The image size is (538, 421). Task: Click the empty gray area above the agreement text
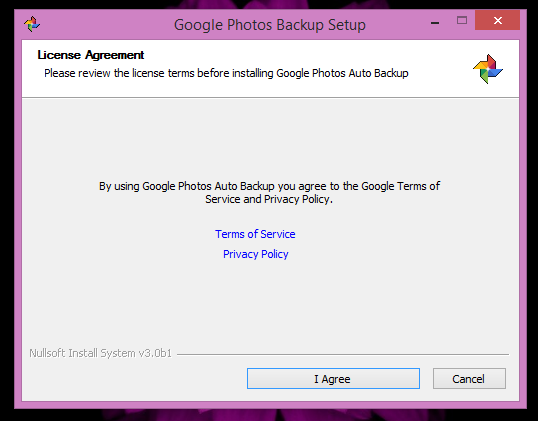[270, 137]
